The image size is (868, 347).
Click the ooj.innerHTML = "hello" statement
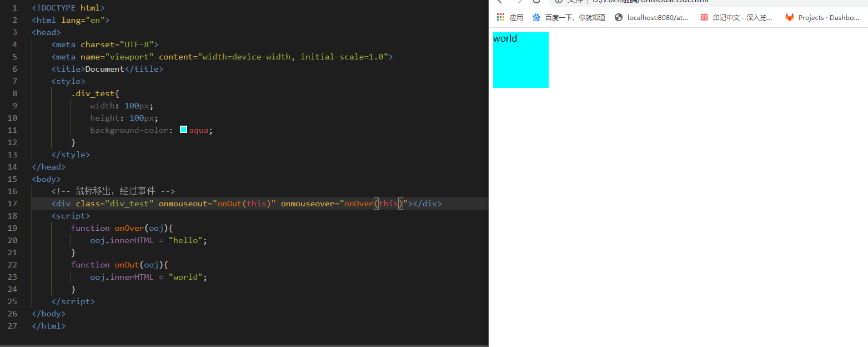[x=149, y=240]
